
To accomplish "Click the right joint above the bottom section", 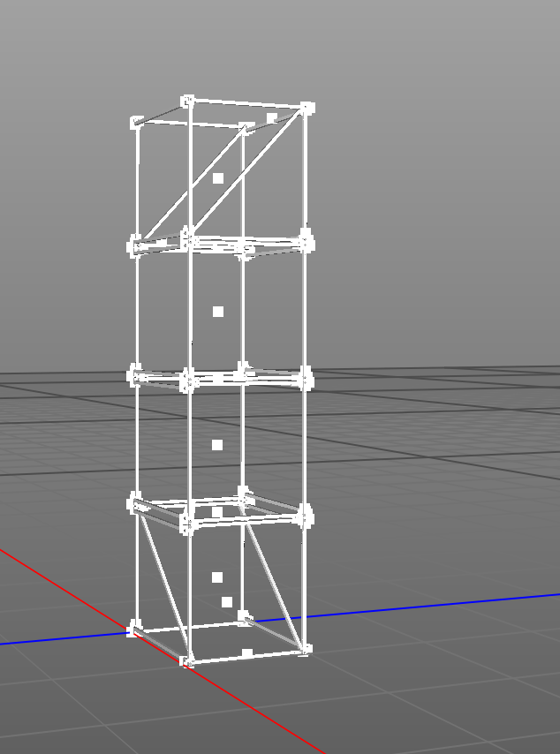I will [306, 516].
